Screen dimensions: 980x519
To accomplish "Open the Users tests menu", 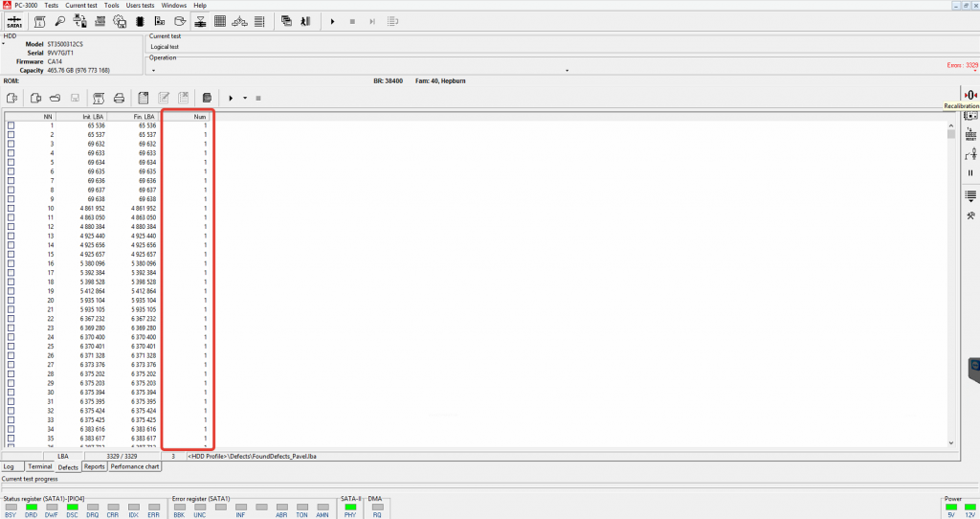I will [140, 5].
